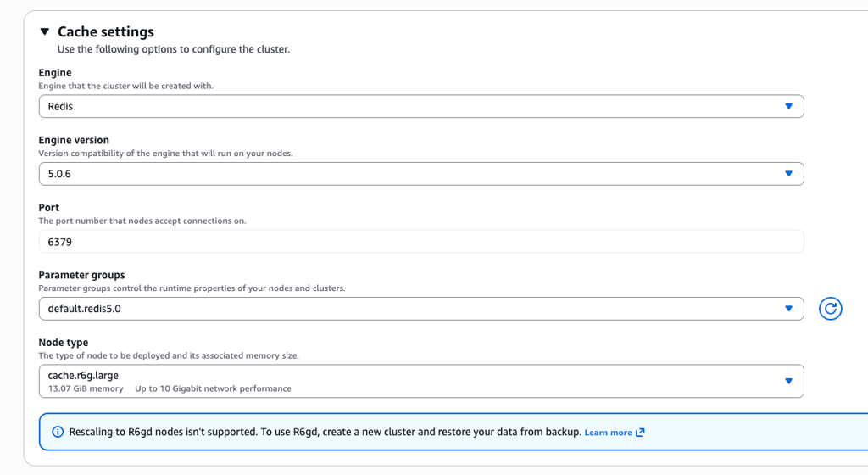
Task: Click the Engine version label
Action: [74, 140]
